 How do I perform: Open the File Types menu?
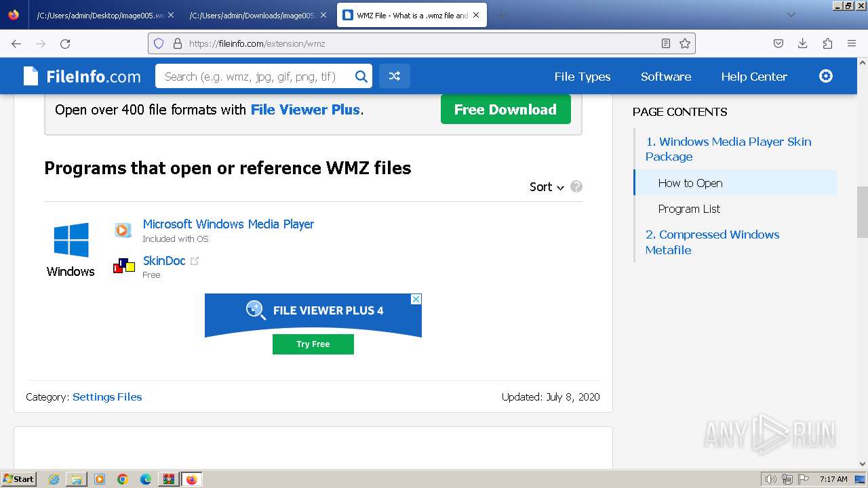pyautogui.click(x=583, y=77)
